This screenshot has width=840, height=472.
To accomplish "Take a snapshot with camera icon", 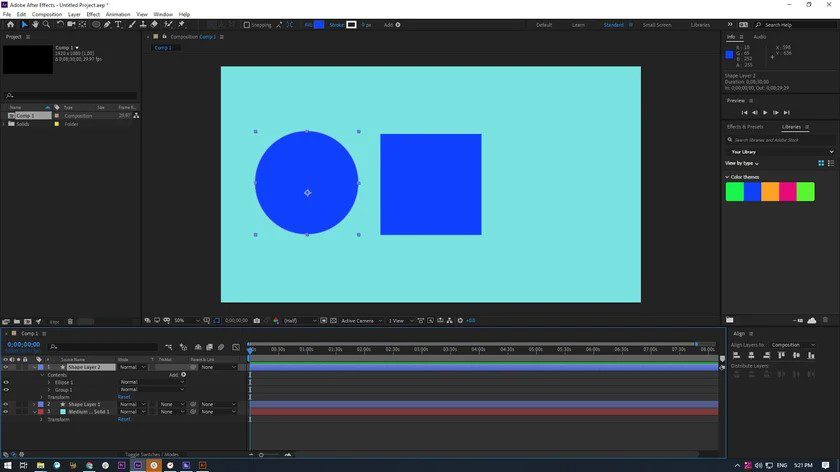I will (x=257, y=320).
